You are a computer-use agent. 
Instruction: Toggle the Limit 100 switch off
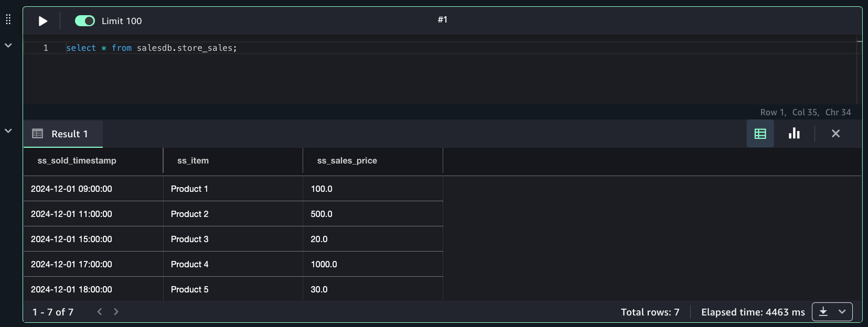click(84, 21)
